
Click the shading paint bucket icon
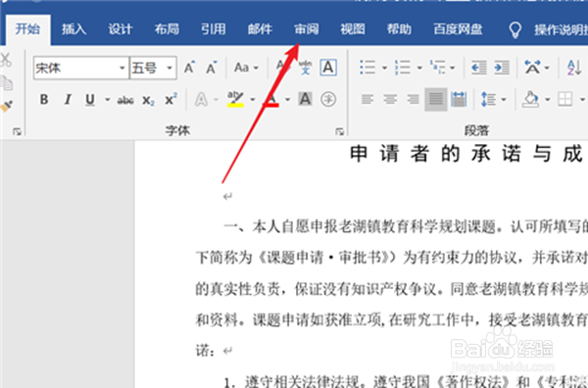(x=531, y=100)
